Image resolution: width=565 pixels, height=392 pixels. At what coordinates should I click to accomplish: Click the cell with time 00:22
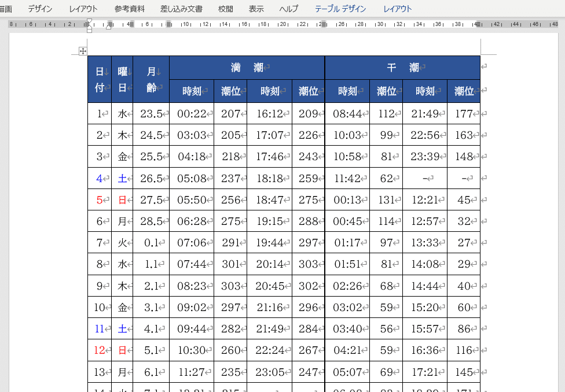click(x=192, y=114)
